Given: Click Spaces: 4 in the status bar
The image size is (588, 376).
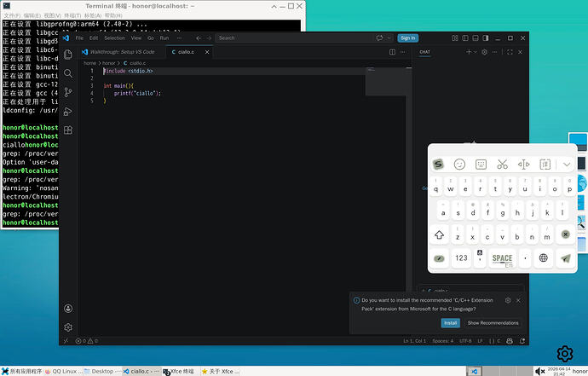Looking at the screenshot, I should (442, 341).
